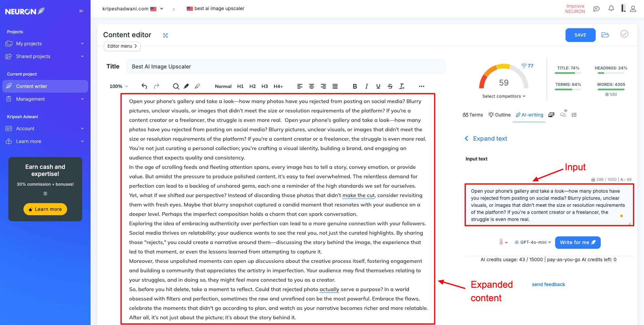Screen dimensions: 644x325
Task: Expand the Select competitors dropdown
Action: click(x=504, y=96)
